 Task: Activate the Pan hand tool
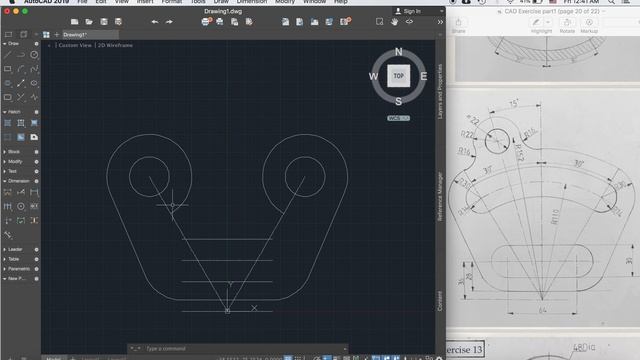coord(394,22)
